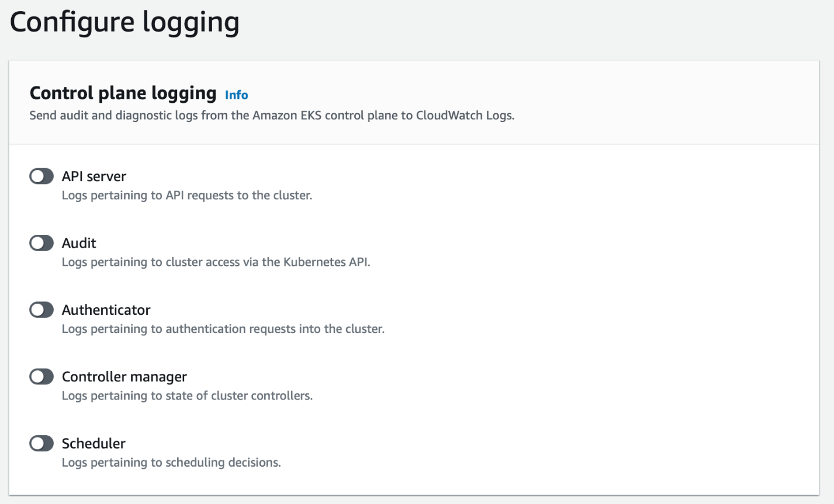Click the "API server" label text
The image size is (834, 504).
tap(94, 176)
